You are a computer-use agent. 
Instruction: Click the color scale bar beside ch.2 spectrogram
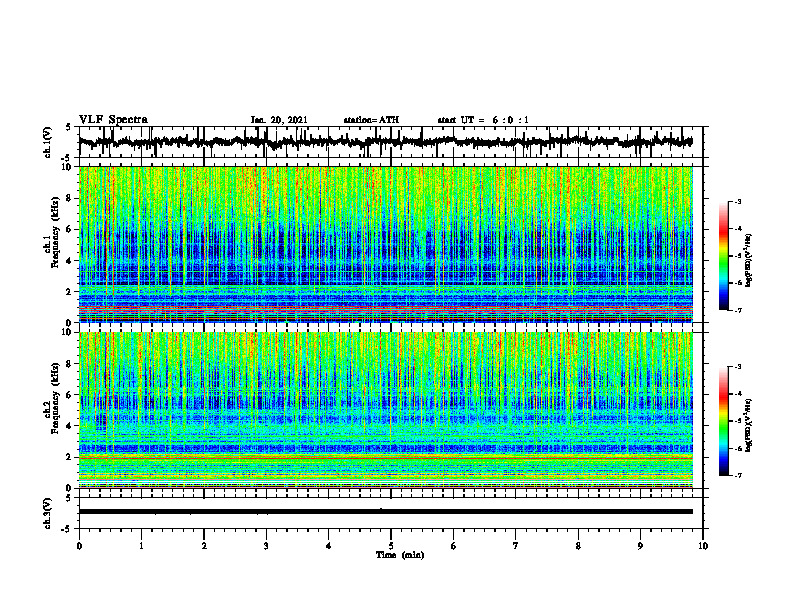[724, 421]
